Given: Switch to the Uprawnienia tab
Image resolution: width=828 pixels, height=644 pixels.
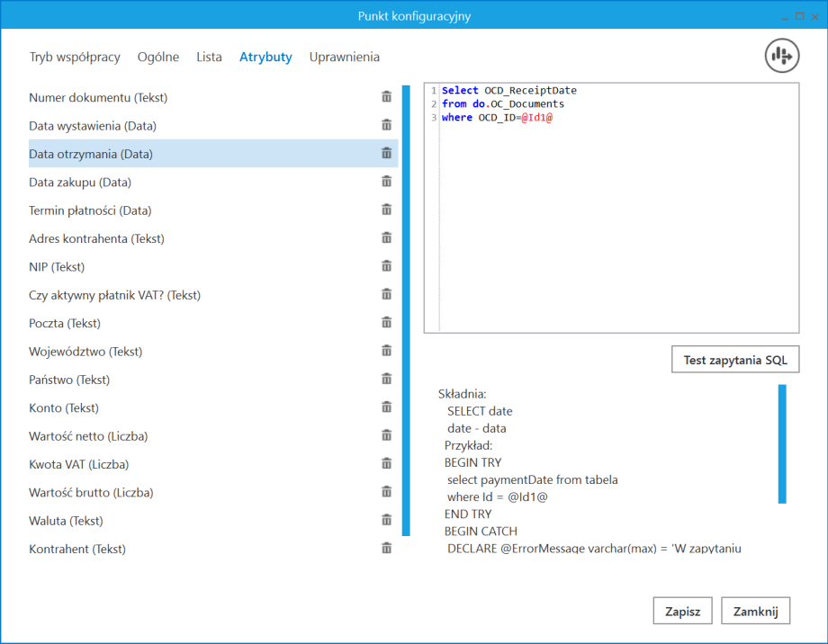Looking at the screenshot, I should click(344, 57).
